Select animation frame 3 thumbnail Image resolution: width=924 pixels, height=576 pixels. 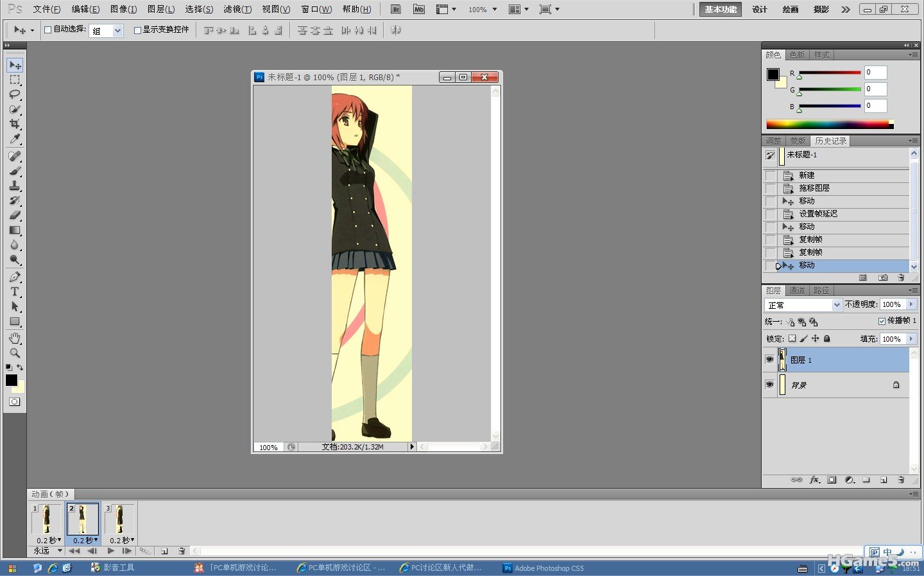(120, 519)
